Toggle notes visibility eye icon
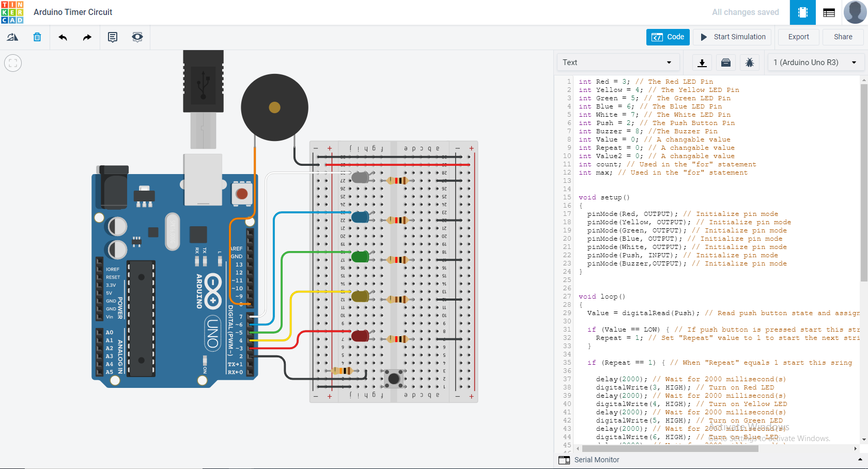 pyautogui.click(x=137, y=37)
